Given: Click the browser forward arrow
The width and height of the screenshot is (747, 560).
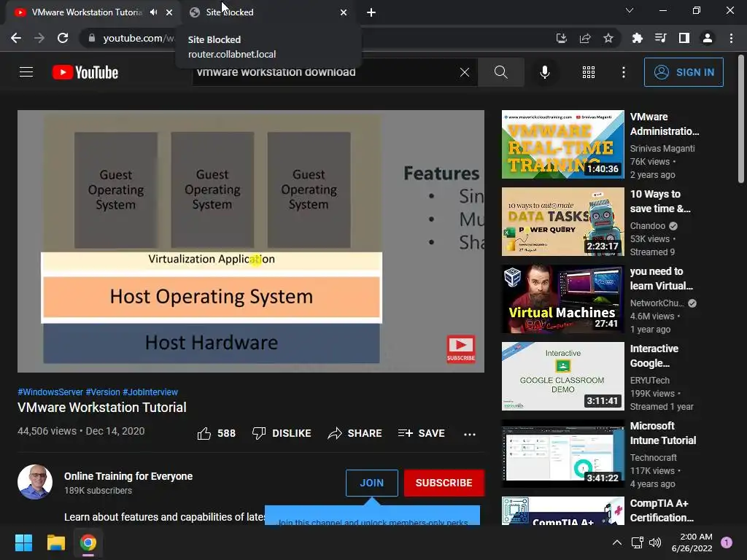Looking at the screenshot, I should [39, 38].
